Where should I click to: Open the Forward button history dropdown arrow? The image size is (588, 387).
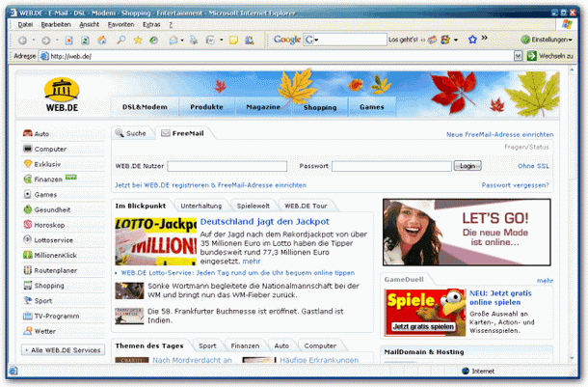pos(57,40)
